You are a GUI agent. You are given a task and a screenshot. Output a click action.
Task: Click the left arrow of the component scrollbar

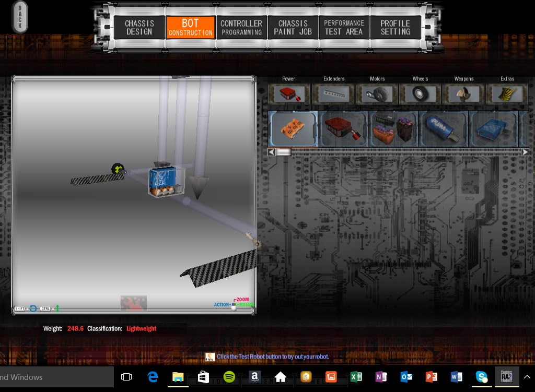tap(272, 152)
